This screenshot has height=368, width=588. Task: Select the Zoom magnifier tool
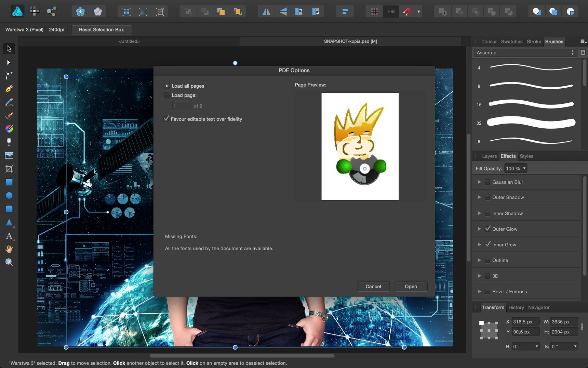click(x=9, y=262)
